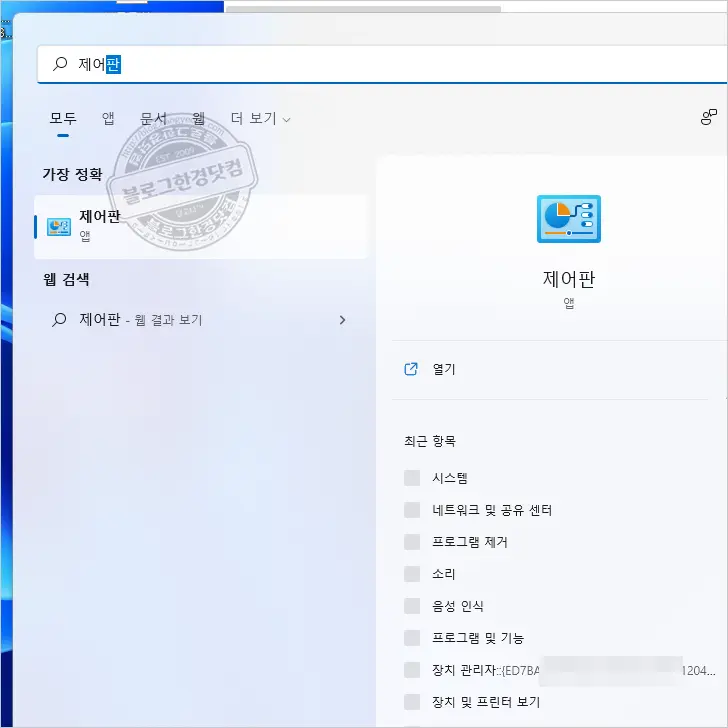Expand web result with right chevron arrow
Image resolution: width=728 pixels, height=728 pixels.
pyautogui.click(x=342, y=320)
